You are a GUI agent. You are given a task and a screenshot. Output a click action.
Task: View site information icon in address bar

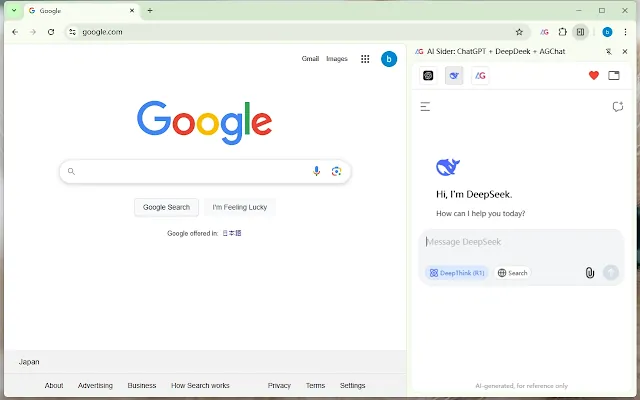click(x=72, y=32)
